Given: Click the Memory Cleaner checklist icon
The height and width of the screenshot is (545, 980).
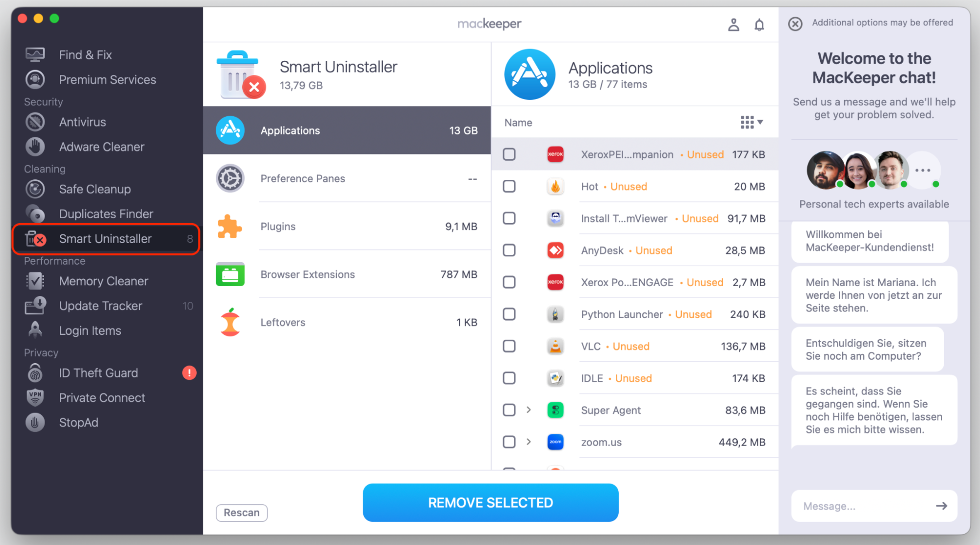Looking at the screenshot, I should coord(35,281).
